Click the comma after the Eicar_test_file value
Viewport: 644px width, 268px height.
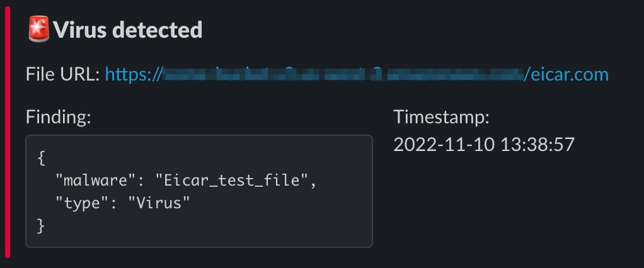coord(313,183)
